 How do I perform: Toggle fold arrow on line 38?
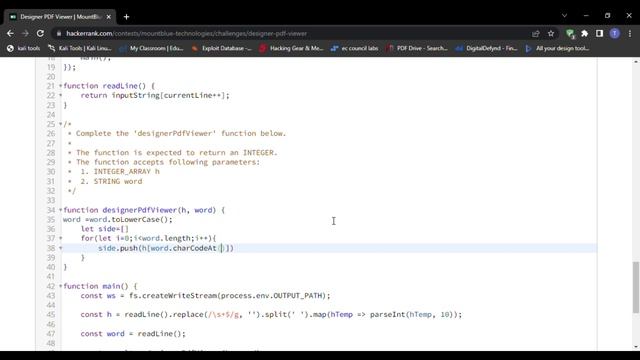pos(60,248)
